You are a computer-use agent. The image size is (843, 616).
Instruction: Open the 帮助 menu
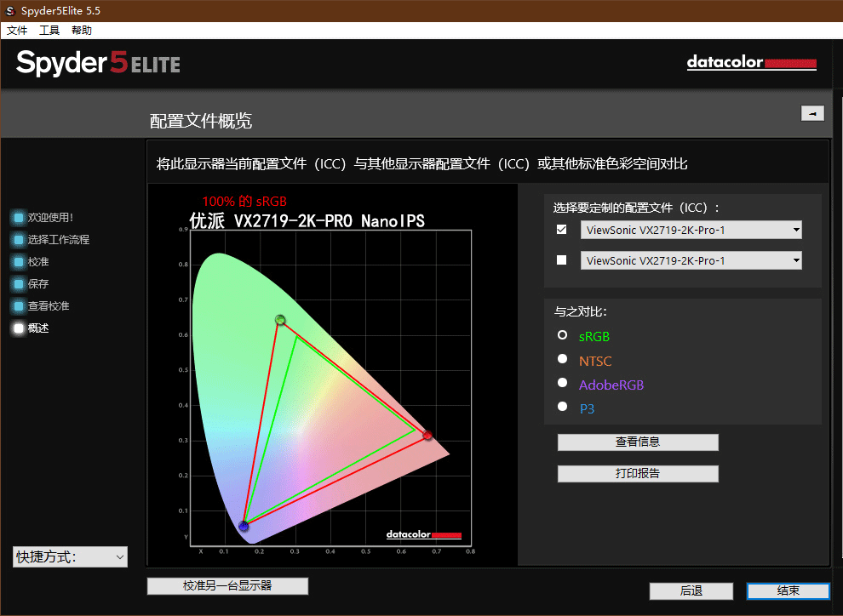[x=82, y=31]
